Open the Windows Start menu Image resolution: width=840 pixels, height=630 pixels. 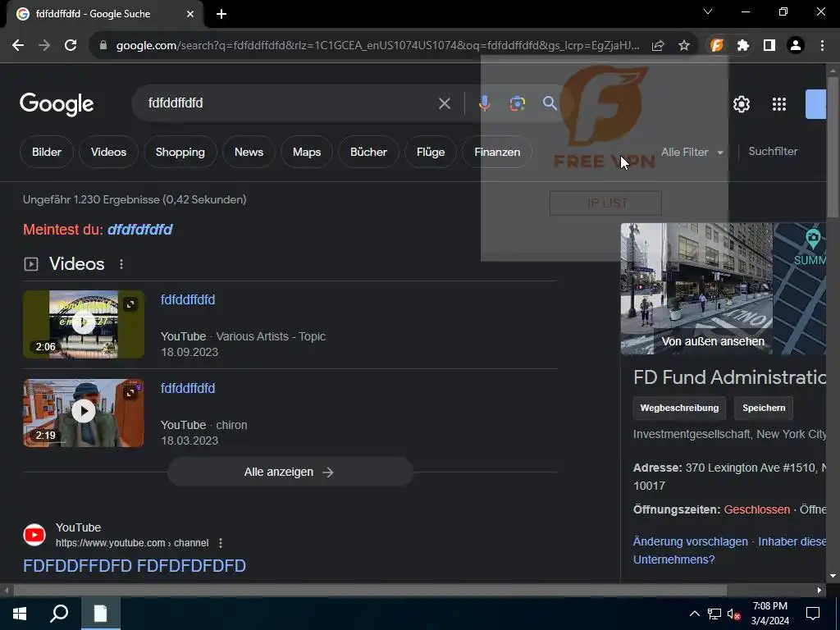pyautogui.click(x=20, y=614)
